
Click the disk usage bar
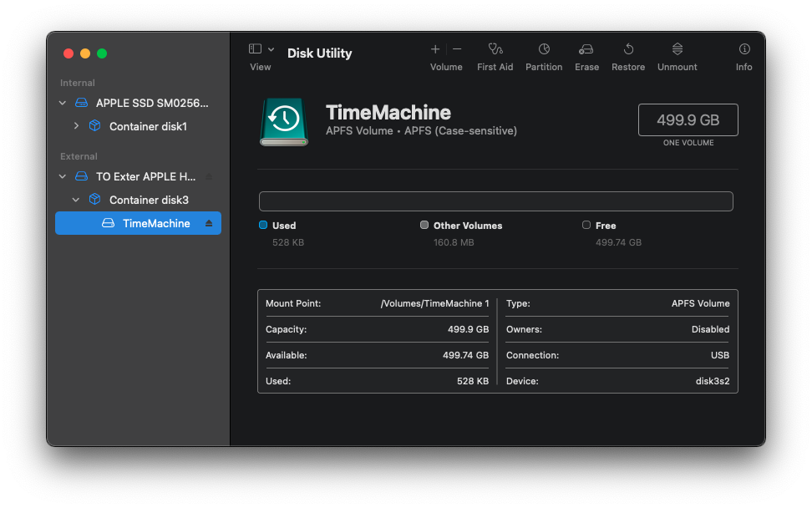tap(496, 201)
